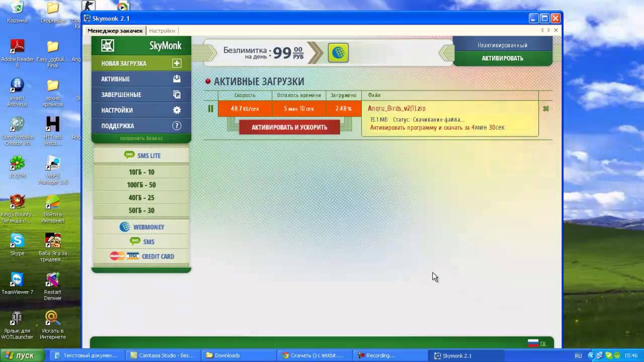The width and height of the screenshot is (644, 362).
Task: Click Активировать программу и скачать link text
Action: tap(437, 128)
